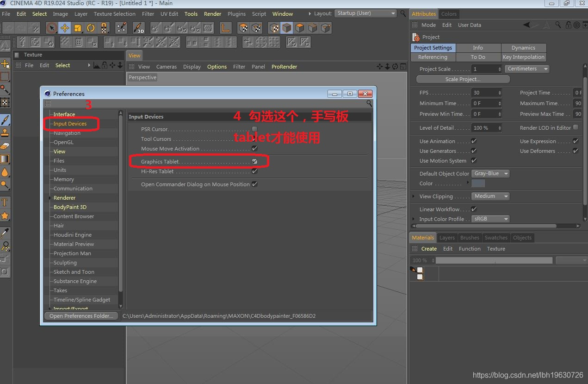Select the Eyedropper tool
The width and height of the screenshot is (588, 384).
5,233
